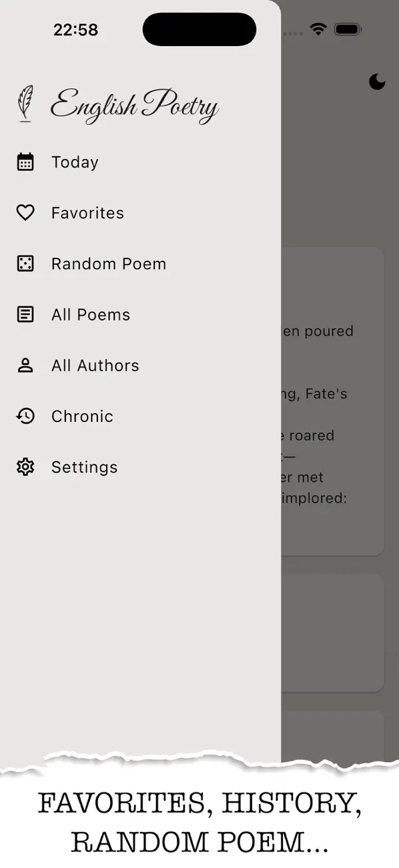Tap the dimmed poem card behind the menu

point(334,401)
